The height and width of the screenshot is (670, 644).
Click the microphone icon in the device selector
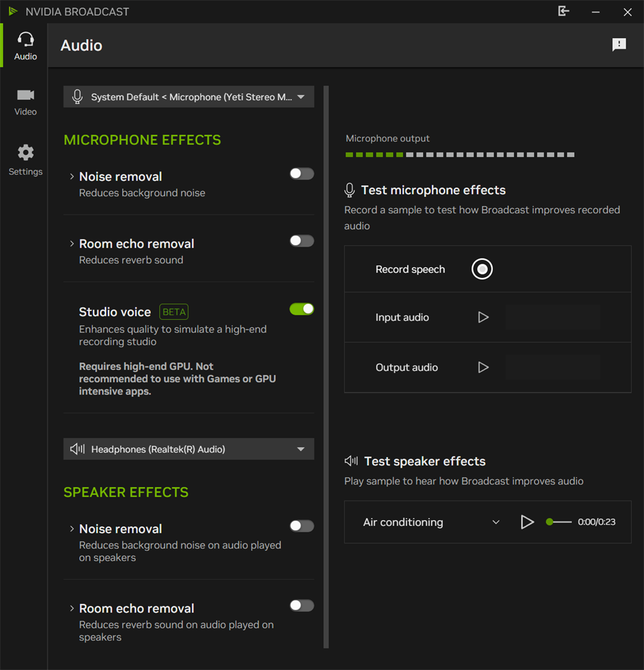click(77, 97)
